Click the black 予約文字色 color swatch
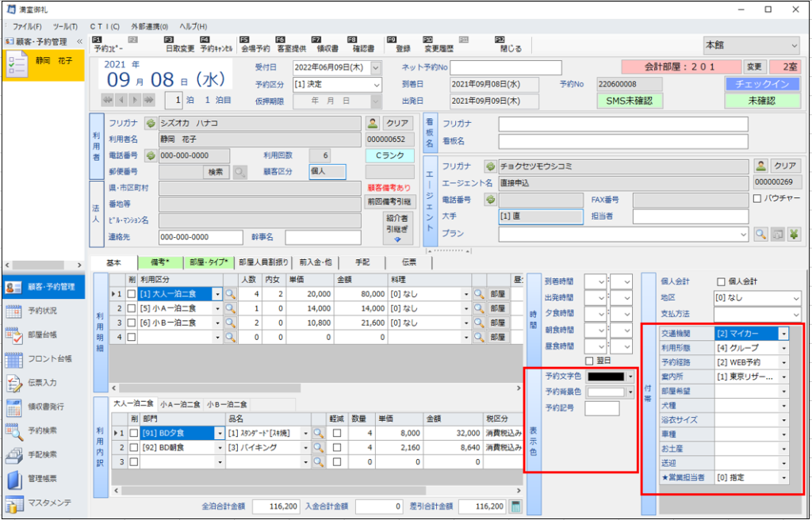This screenshot has height=520, width=812. pyautogui.click(x=607, y=376)
